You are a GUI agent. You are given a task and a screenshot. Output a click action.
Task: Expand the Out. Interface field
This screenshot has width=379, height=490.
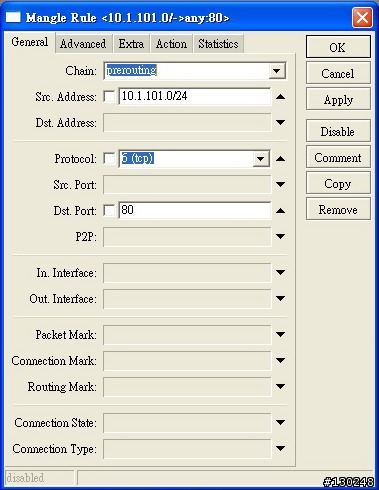coord(281,298)
